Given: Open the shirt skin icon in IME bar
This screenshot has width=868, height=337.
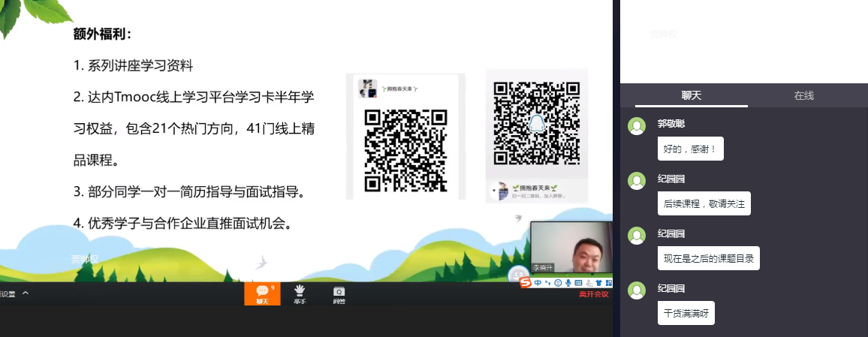Looking at the screenshot, I should pyautogui.click(x=598, y=283).
